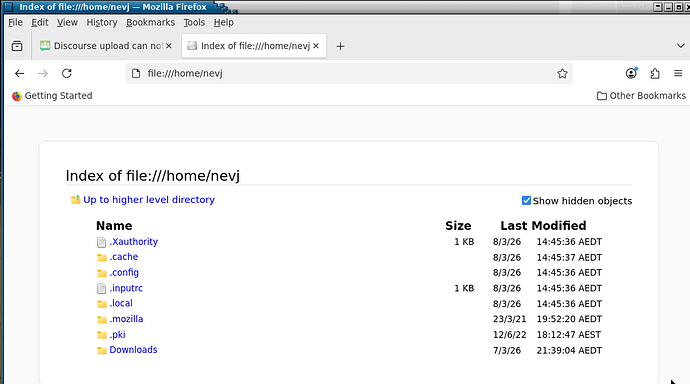
Task: Uncheck Show hidden objects checkbox
Action: click(x=526, y=201)
